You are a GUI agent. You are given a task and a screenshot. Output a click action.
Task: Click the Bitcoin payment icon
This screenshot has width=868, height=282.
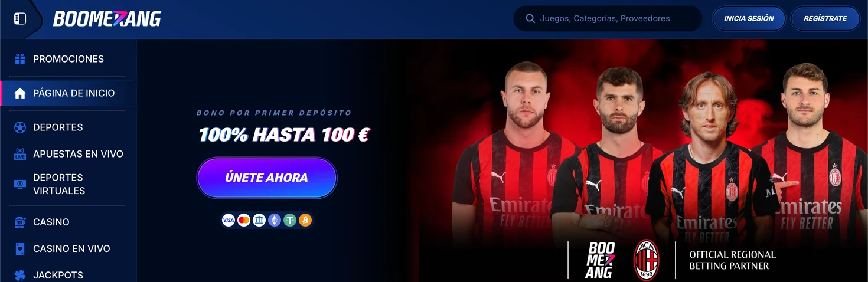pos(305,220)
